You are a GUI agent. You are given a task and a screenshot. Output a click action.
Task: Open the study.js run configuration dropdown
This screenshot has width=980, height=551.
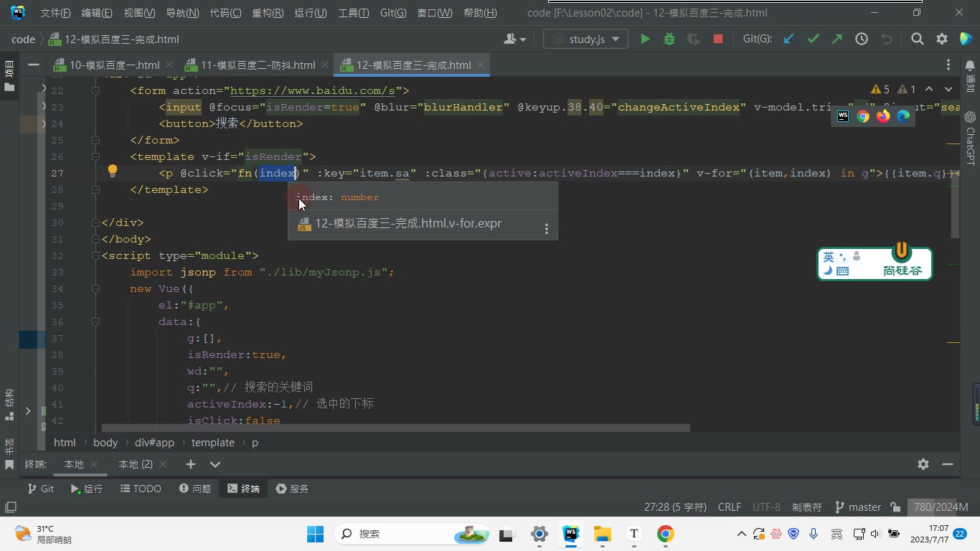[x=585, y=39]
